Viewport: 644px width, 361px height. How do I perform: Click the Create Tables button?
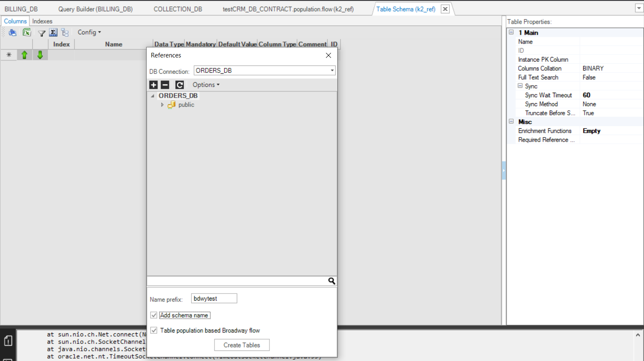[x=242, y=345]
